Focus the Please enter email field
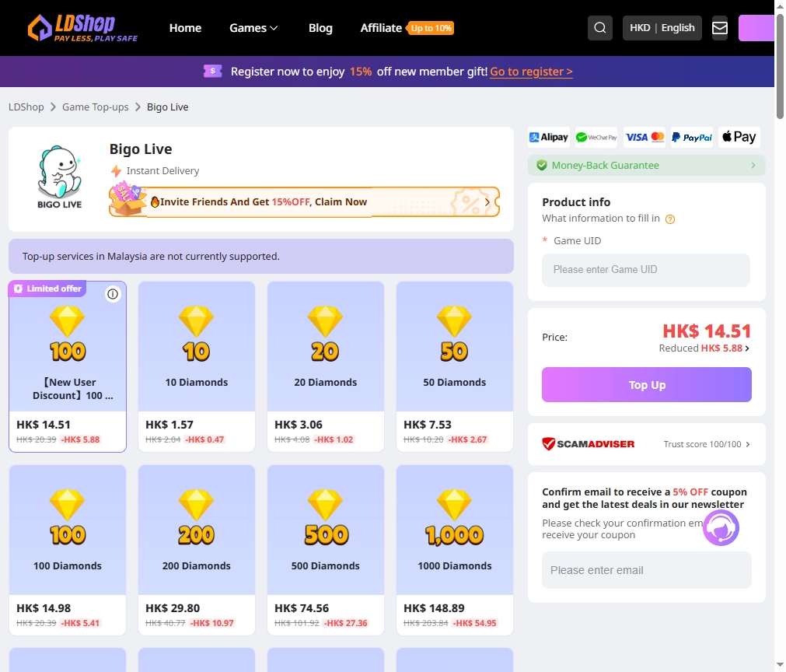786x672 pixels. click(x=647, y=570)
